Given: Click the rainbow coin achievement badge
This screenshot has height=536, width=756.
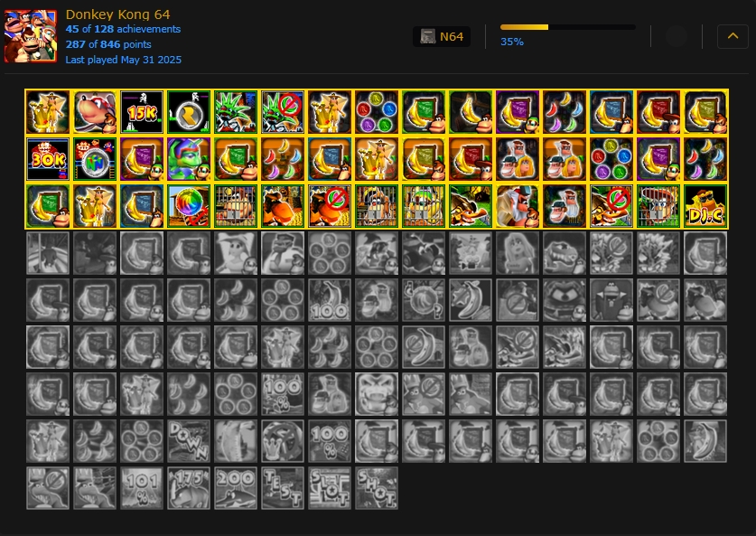Looking at the screenshot, I should (x=189, y=206).
